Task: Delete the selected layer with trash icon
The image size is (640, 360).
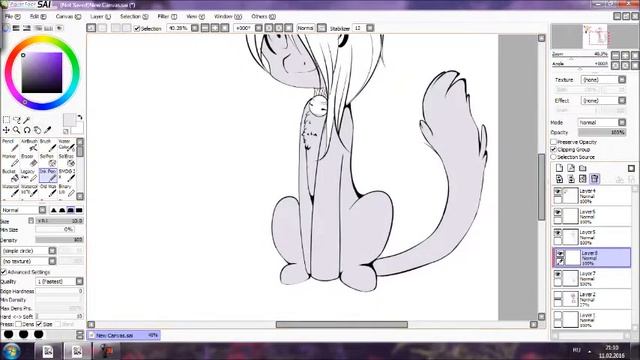Action: [595, 179]
